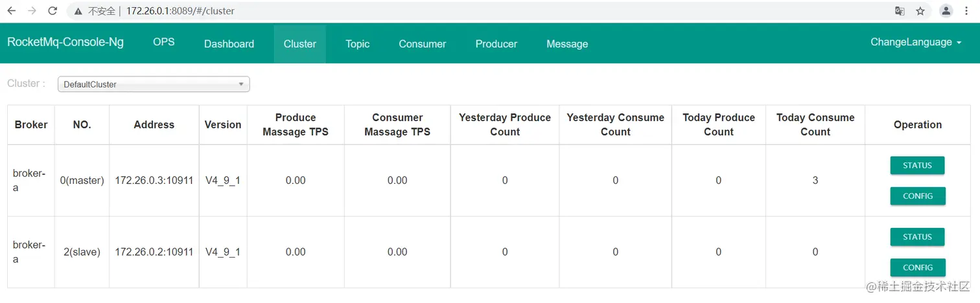Click the browser address bar URL
Viewport: 980px width, 303px height.
pos(180,11)
